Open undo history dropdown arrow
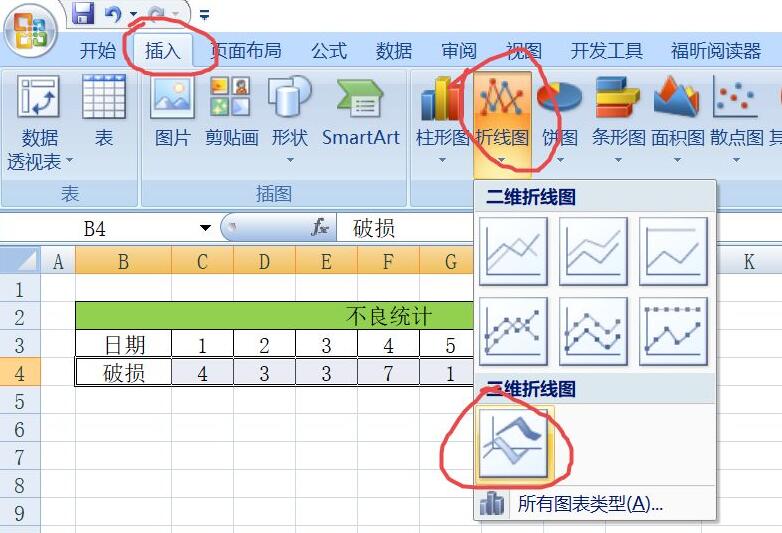The height and width of the screenshot is (533, 782). tap(133, 13)
